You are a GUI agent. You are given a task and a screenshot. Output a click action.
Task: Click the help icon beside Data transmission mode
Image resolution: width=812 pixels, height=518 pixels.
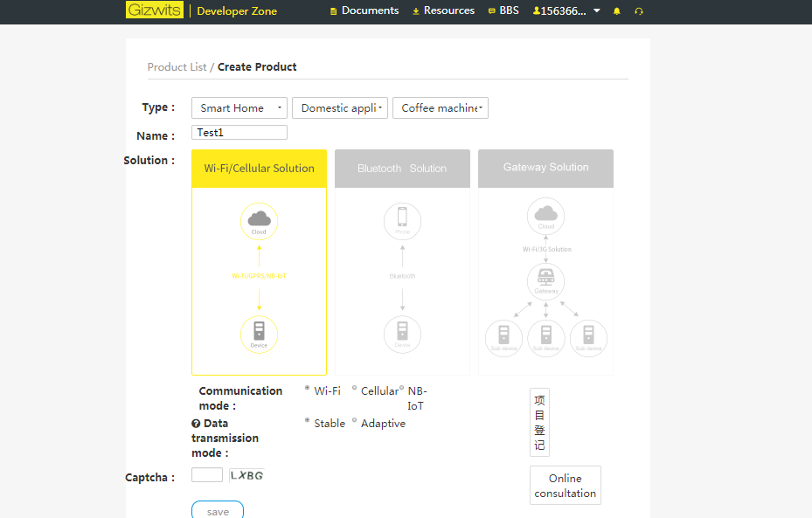(196, 424)
